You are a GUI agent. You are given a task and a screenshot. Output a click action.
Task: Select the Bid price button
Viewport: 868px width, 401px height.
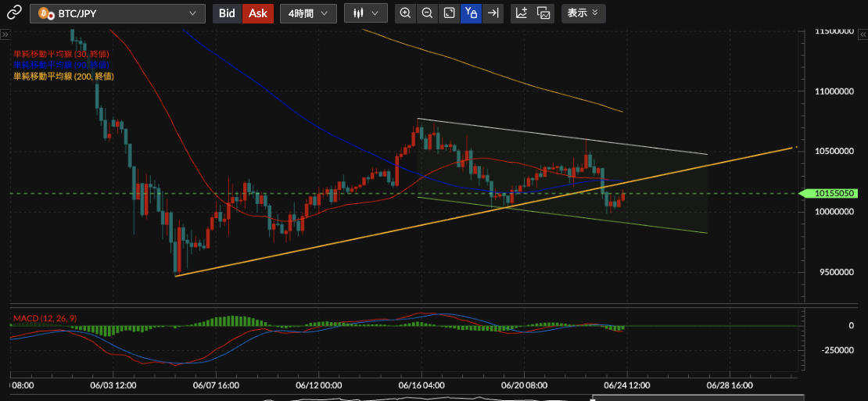(x=227, y=13)
